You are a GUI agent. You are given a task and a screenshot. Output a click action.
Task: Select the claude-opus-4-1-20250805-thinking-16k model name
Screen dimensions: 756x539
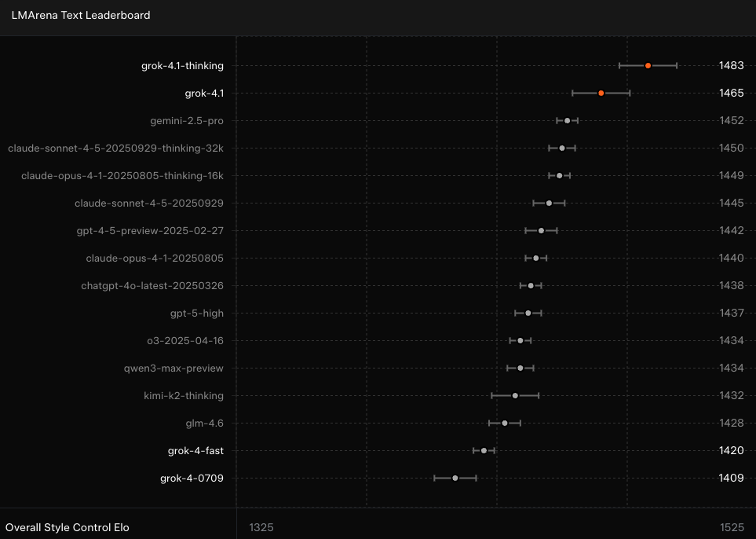click(x=122, y=176)
